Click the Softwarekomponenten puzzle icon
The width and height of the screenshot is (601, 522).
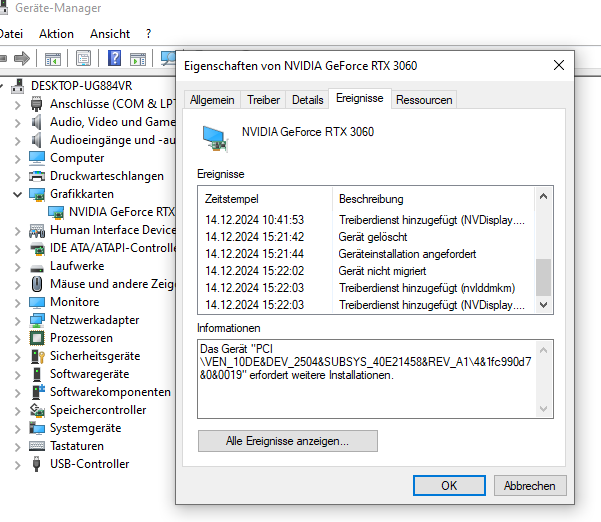[x=38, y=392]
